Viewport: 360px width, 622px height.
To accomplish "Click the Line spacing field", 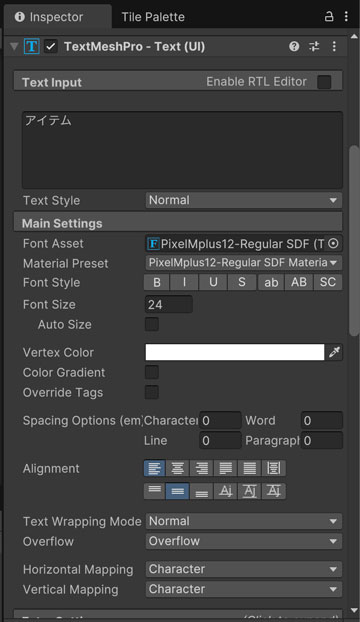I will (220, 440).
